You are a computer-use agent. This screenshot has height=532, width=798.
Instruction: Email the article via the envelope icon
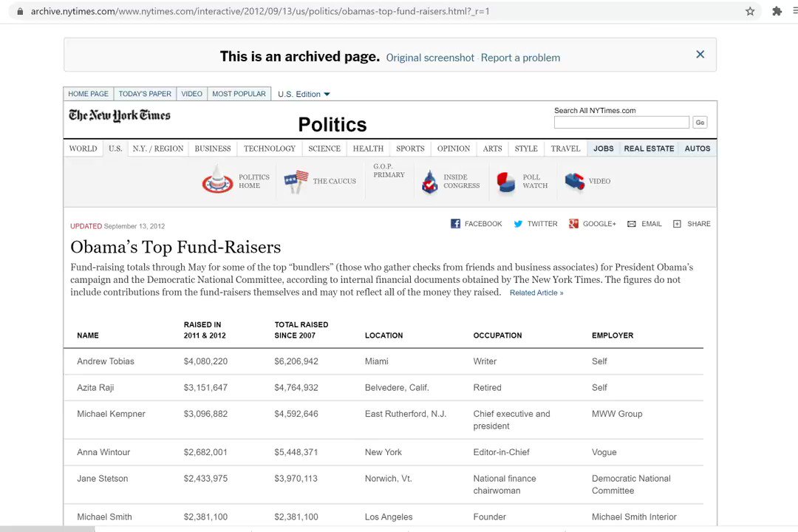coord(632,224)
